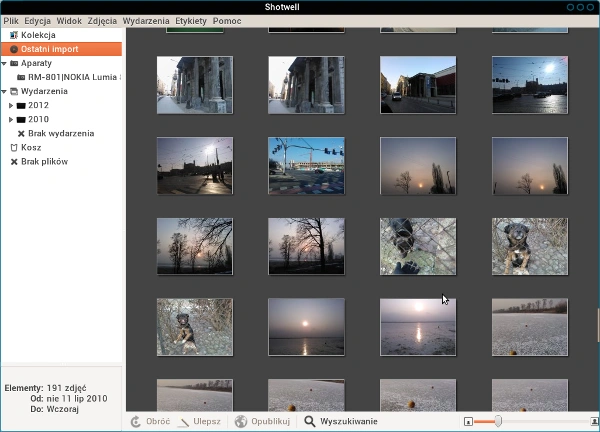Click the Opublikuj globe icon
Image resolution: width=600 pixels, height=432 pixels.
coord(241,422)
